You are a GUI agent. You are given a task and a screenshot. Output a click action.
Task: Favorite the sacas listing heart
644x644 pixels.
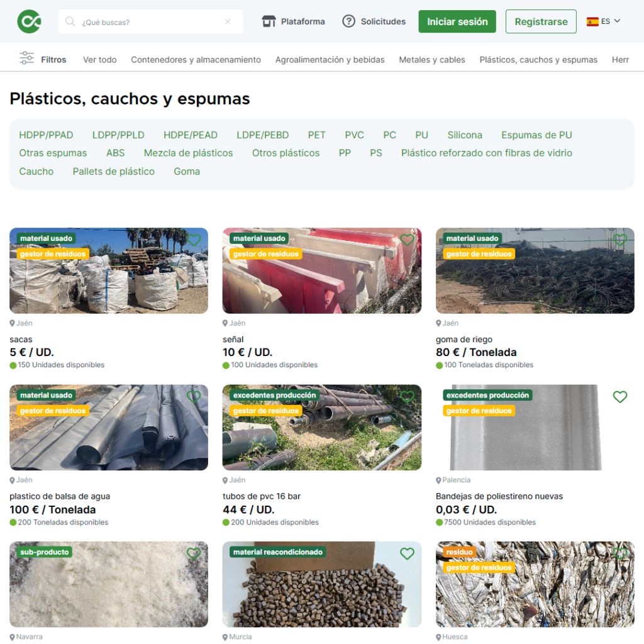click(x=194, y=240)
